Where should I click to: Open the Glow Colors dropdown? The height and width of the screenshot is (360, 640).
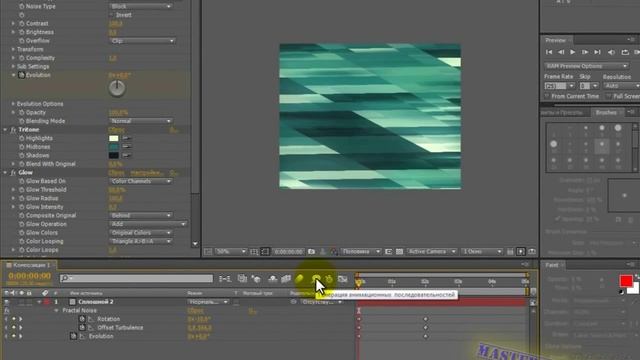click(x=141, y=233)
